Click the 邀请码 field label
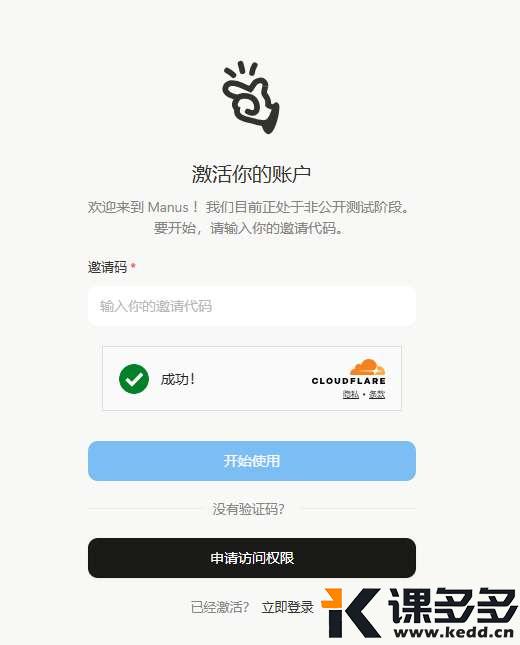The height and width of the screenshot is (645, 520). point(107,267)
